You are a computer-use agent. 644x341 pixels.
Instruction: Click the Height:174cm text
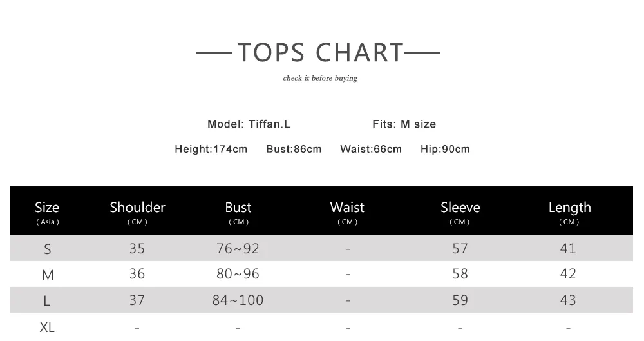pyautogui.click(x=211, y=149)
